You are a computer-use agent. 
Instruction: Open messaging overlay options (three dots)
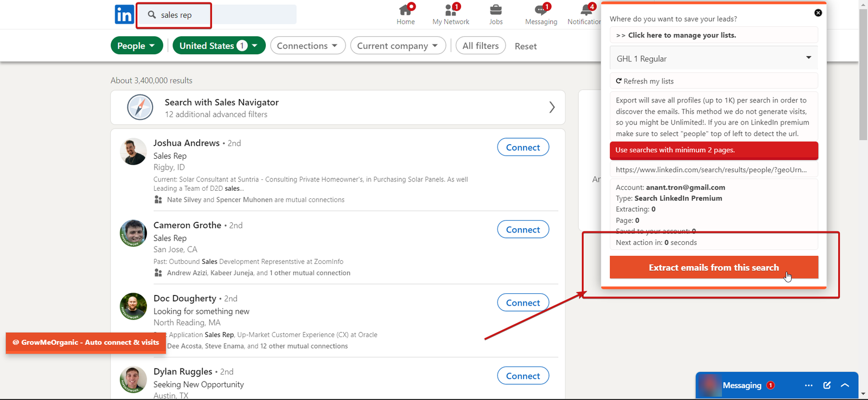[x=809, y=385]
